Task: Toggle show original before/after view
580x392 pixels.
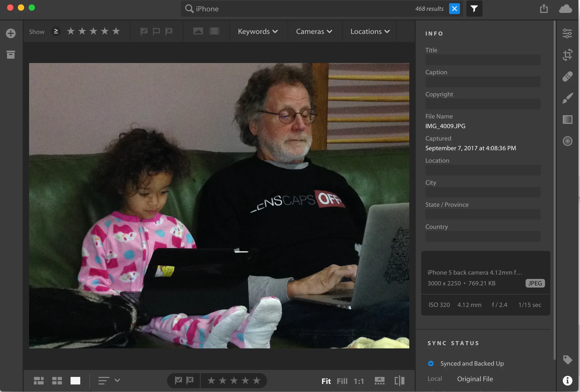Action: 399,381
